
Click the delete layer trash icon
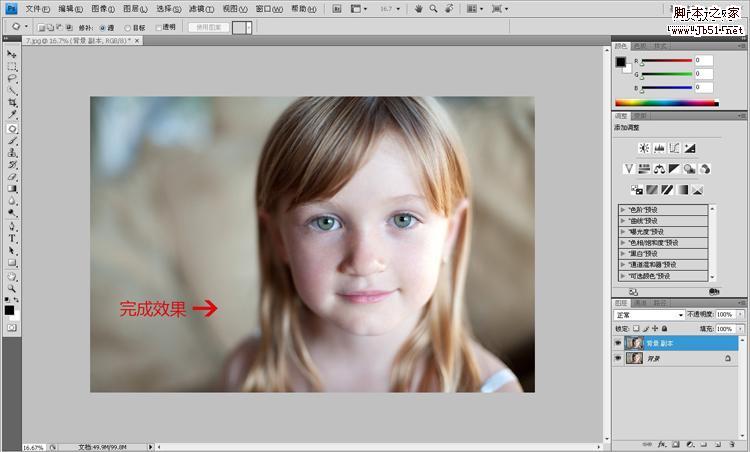point(732,444)
